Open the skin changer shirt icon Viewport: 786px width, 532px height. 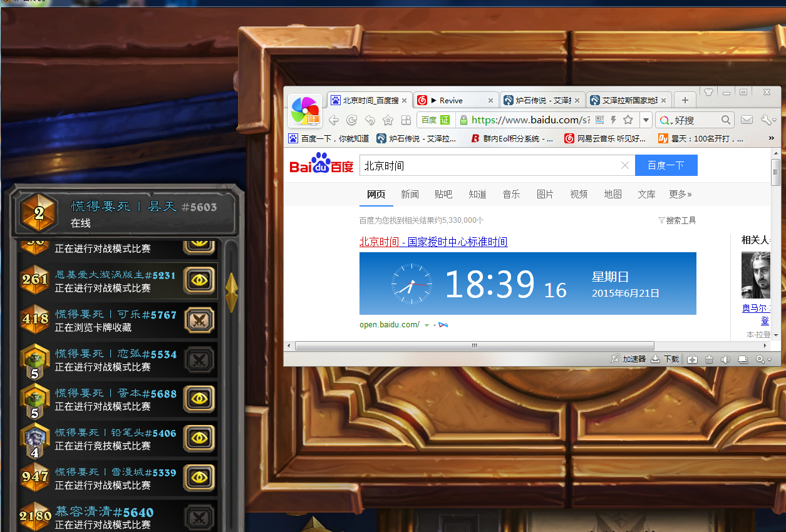tap(708, 92)
